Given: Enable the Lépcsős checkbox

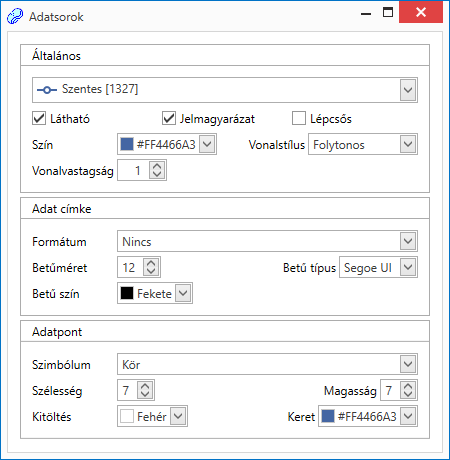Looking at the screenshot, I should click(299, 118).
